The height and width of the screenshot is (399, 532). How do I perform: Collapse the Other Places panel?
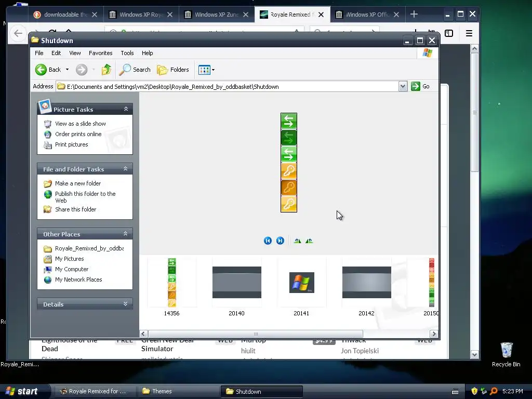126,234
